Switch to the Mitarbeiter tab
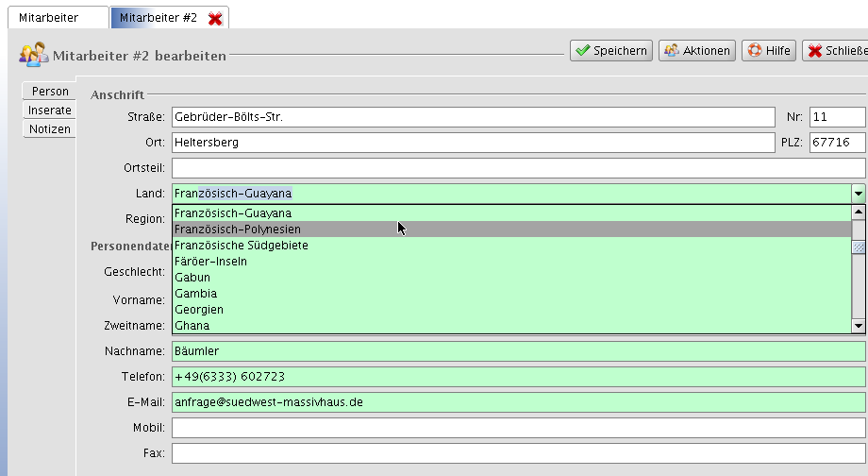 tap(55, 18)
